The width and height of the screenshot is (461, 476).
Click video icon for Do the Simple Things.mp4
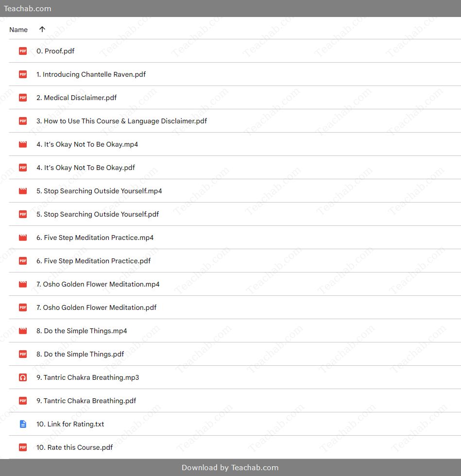[23, 331]
